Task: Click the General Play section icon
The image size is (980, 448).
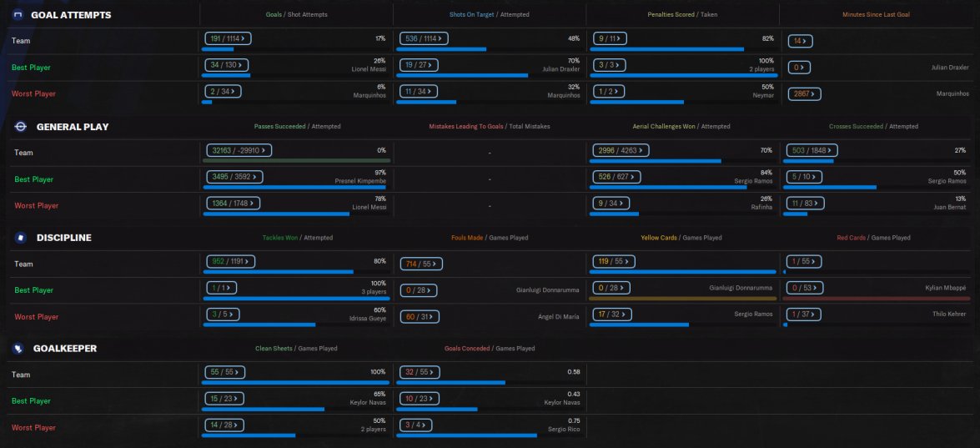Action: (x=21, y=126)
